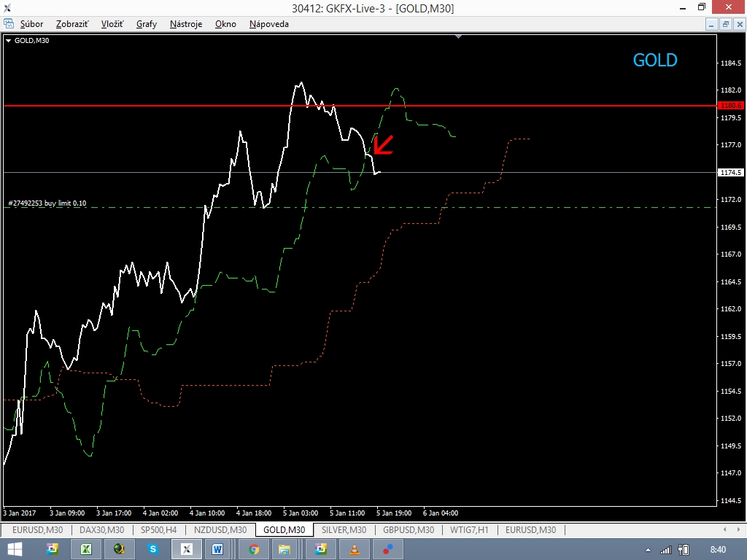Screen dimensions: 747x560
Task: Minimize the inner GOLD chart window
Action: (711, 24)
